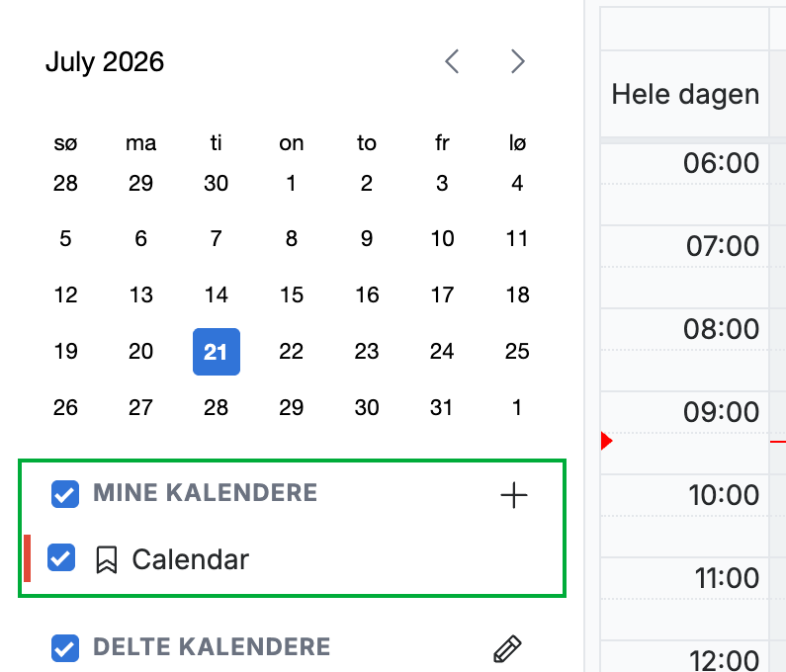
Task: Uncheck the Mine Kalendere checkbox
Action: coord(65,494)
